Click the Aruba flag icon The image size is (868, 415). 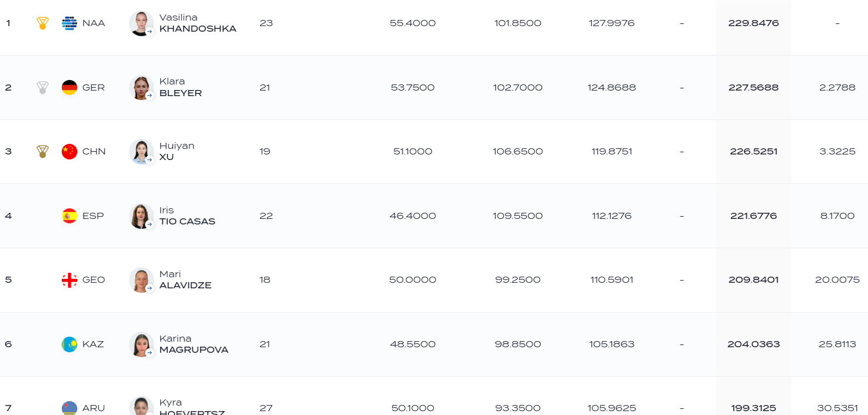(x=70, y=408)
